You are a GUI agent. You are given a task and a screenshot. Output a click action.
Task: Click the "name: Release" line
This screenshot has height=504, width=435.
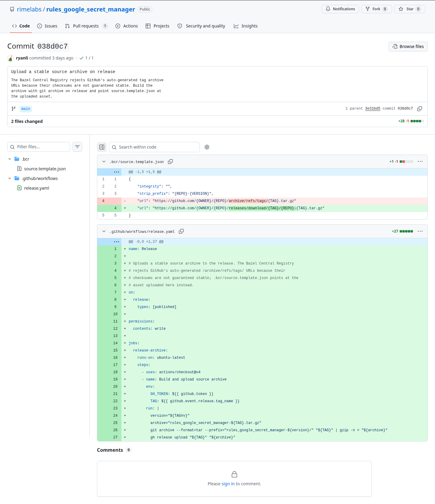tap(262, 249)
